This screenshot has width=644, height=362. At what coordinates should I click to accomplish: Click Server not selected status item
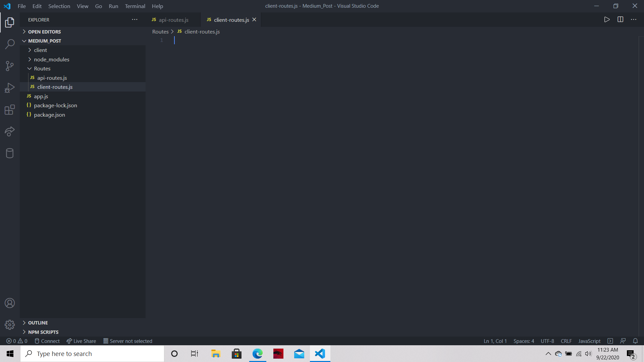coord(128,341)
